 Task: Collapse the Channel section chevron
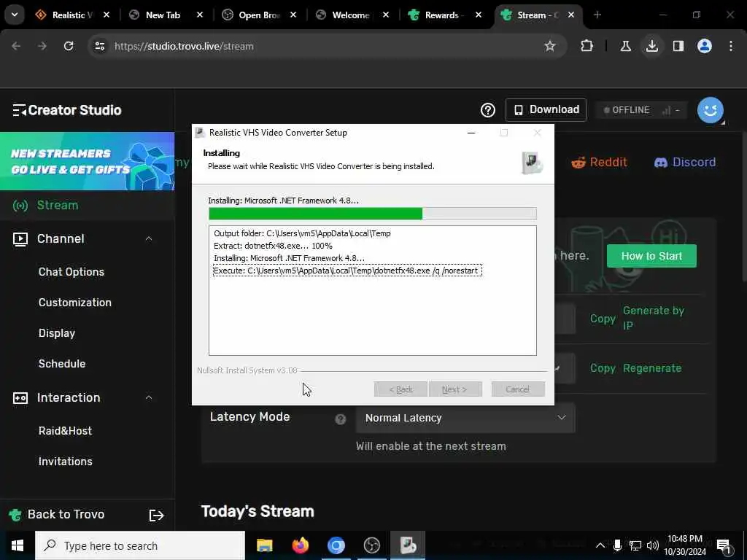pyautogui.click(x=149, y=238)
